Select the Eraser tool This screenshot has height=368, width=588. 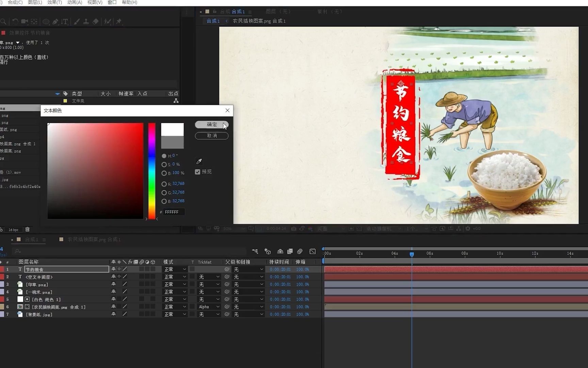point(96,21)
